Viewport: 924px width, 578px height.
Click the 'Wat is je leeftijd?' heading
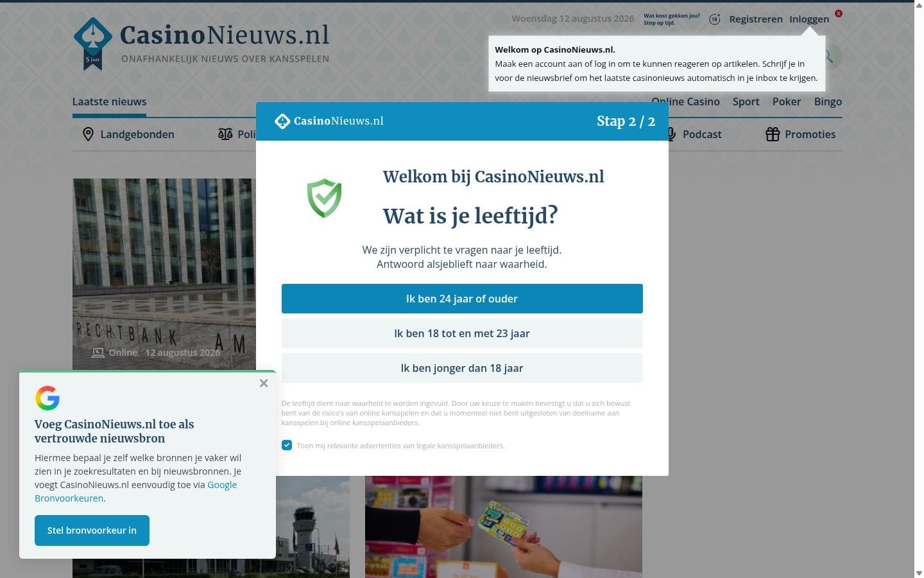(470, 216)
